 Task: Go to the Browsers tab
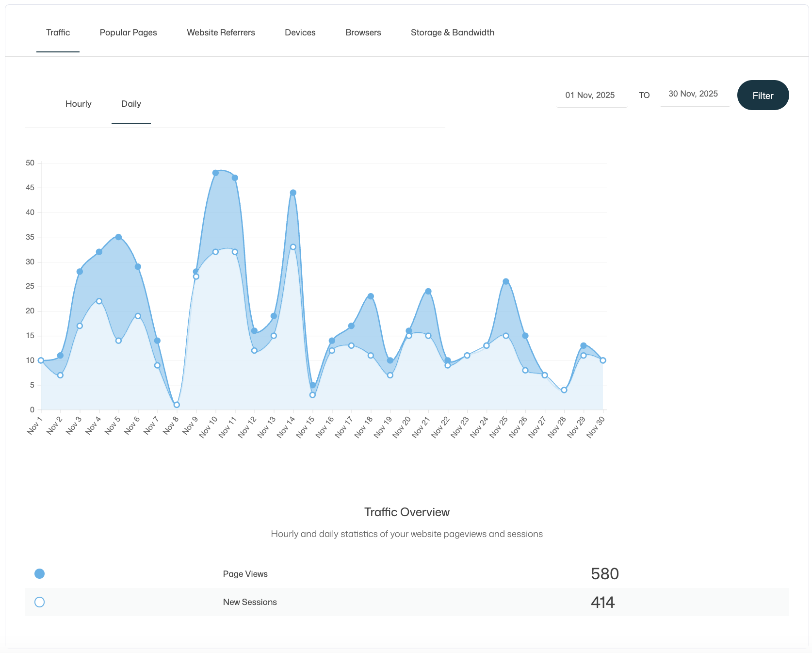pos(363,33)
